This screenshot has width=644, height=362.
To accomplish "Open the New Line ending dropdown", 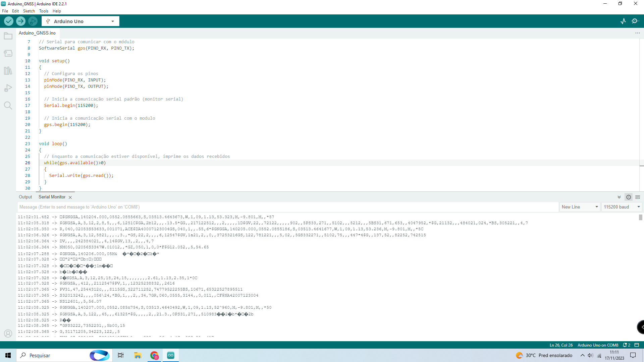I will (580, 207).
